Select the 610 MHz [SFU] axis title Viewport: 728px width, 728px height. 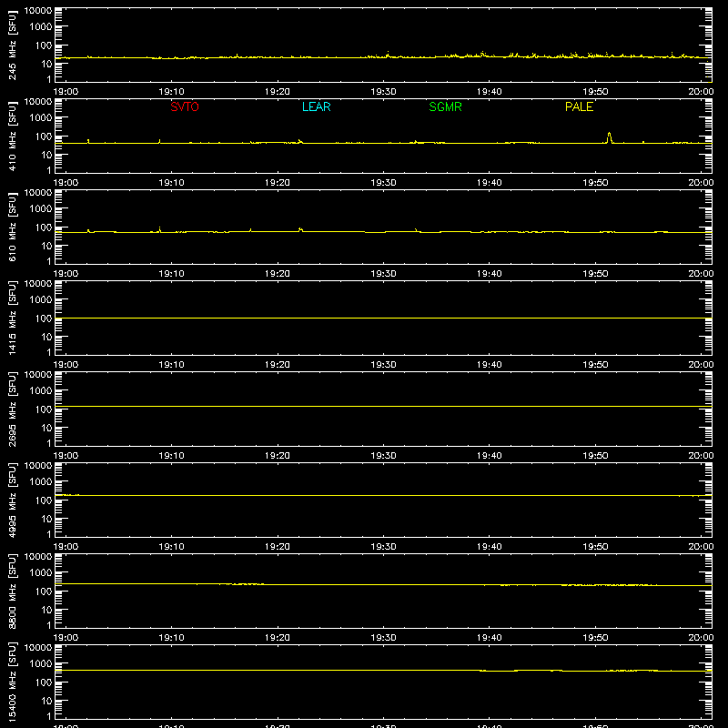[x=12, y=227]
